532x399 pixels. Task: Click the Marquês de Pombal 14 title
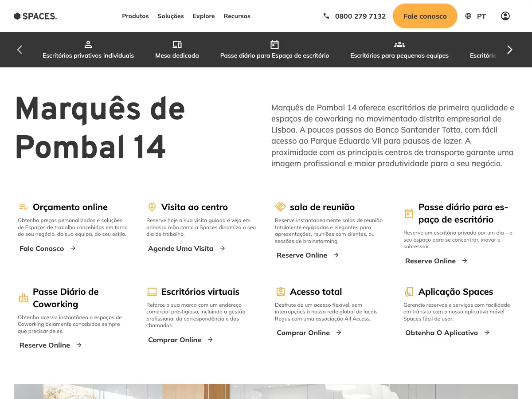tap(100, 127)
